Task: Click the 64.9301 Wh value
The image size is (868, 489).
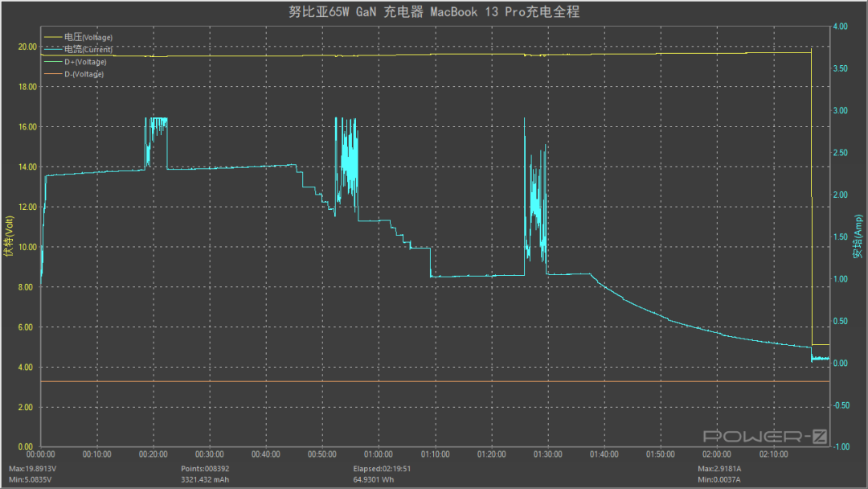Action: click(x=374, y=479)
